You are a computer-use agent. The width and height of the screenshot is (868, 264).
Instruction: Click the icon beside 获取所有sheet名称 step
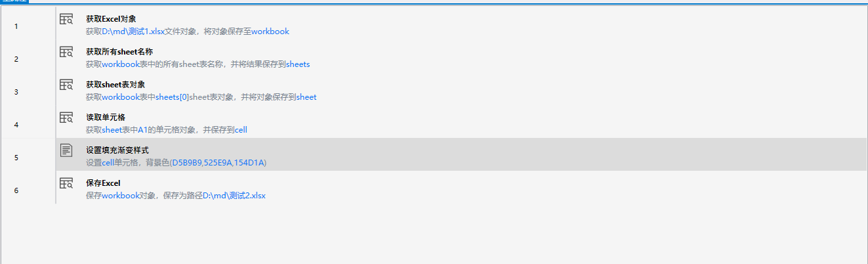pos(66,53)
